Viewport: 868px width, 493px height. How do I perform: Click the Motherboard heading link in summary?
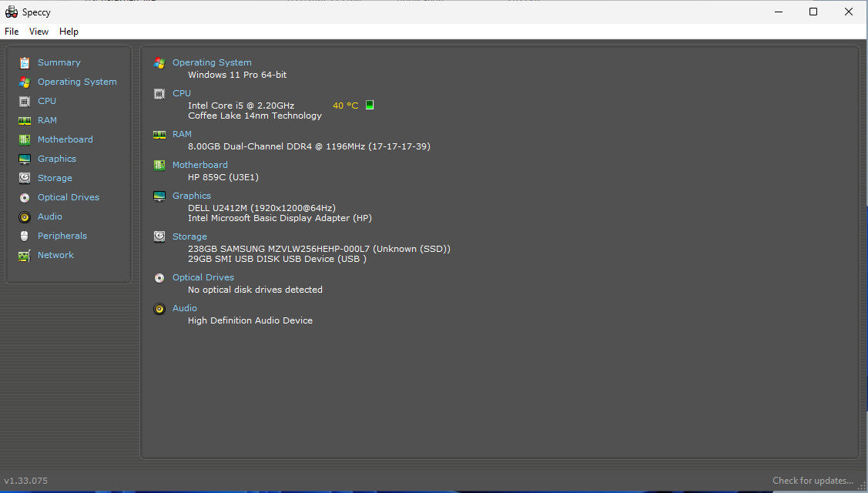(x=199, y=165)
